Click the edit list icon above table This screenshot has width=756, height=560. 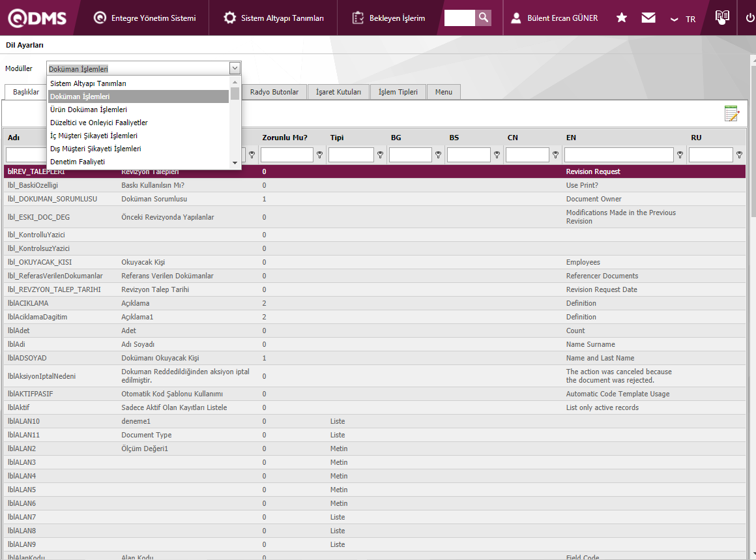(x=732, y=113)
